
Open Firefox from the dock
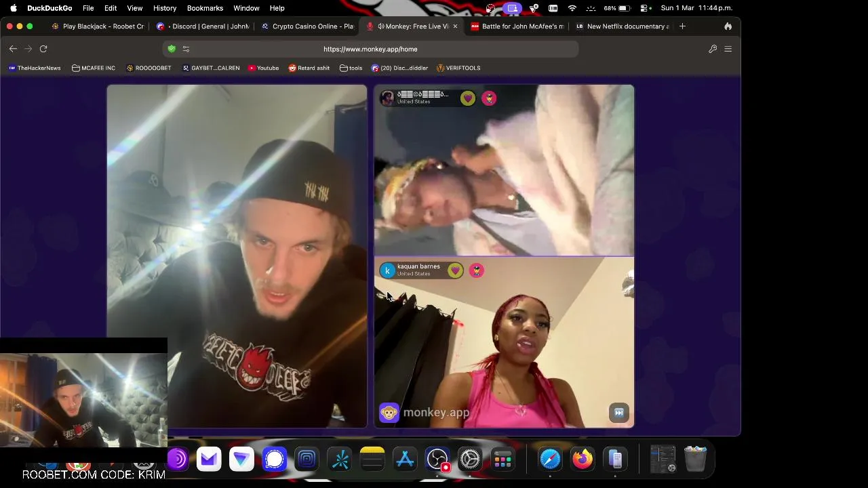(583, 460)
